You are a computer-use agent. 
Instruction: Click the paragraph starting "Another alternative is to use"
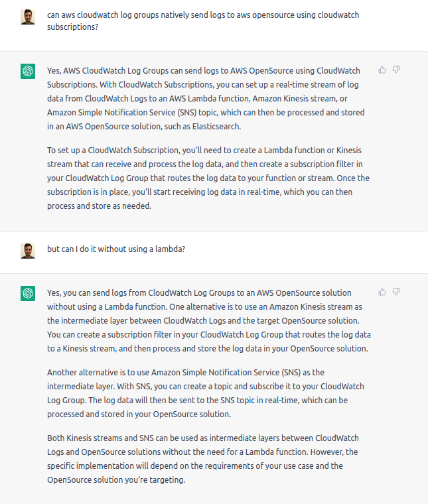[206, 393]
